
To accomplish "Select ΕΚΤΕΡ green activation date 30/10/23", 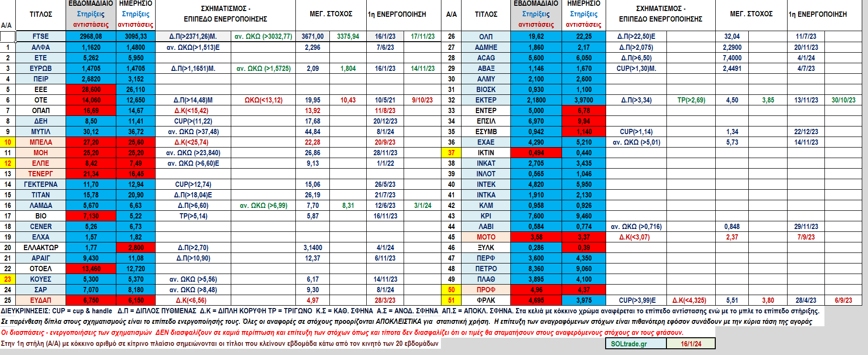I will 844,100.
